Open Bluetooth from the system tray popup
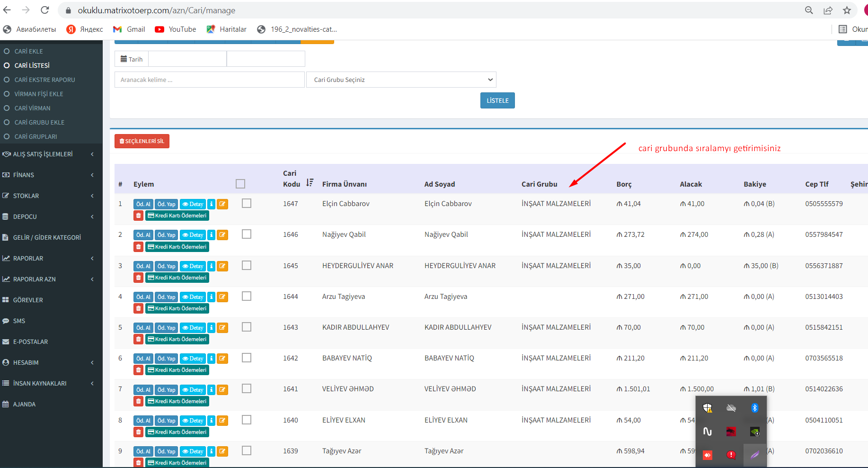 point(754,408)
